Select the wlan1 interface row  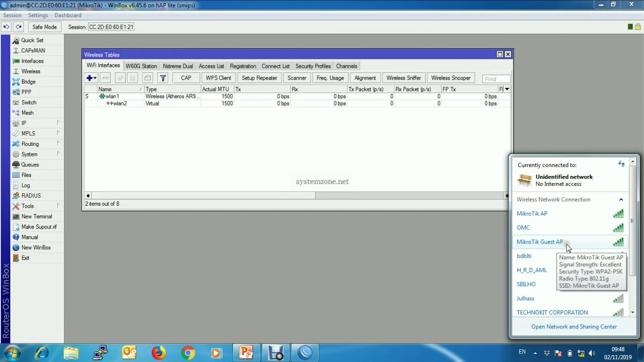click(297, 96)
